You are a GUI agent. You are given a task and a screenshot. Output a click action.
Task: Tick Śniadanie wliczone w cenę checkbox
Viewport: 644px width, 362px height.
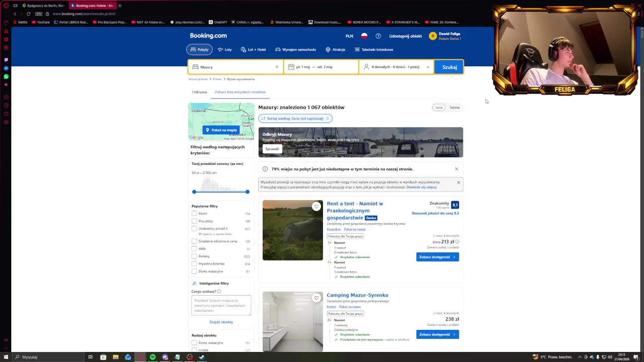click(x=194, y=241)
